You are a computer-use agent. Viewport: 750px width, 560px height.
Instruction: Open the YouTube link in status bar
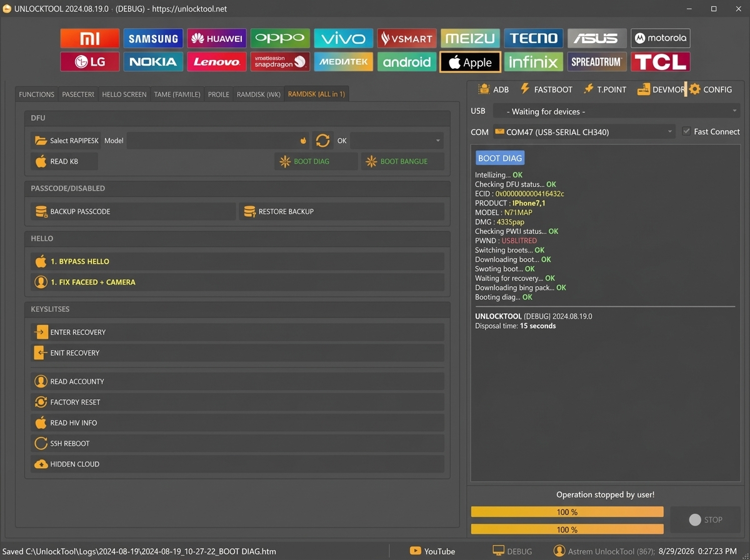[x=432, y=551]
